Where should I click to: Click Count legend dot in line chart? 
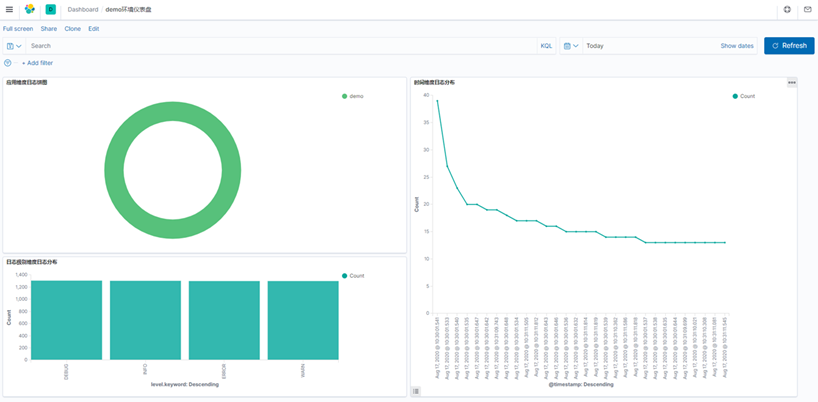[x=735, y=96]
